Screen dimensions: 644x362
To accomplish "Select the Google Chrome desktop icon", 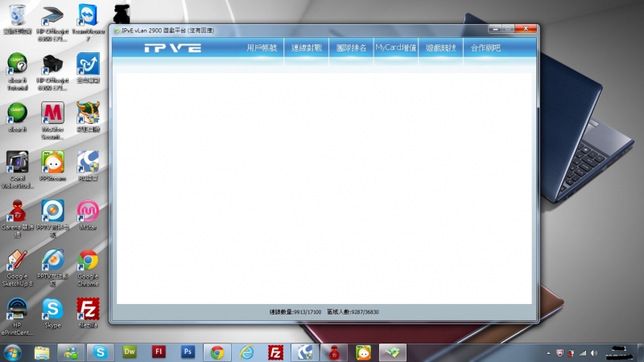I will [88, 268].
